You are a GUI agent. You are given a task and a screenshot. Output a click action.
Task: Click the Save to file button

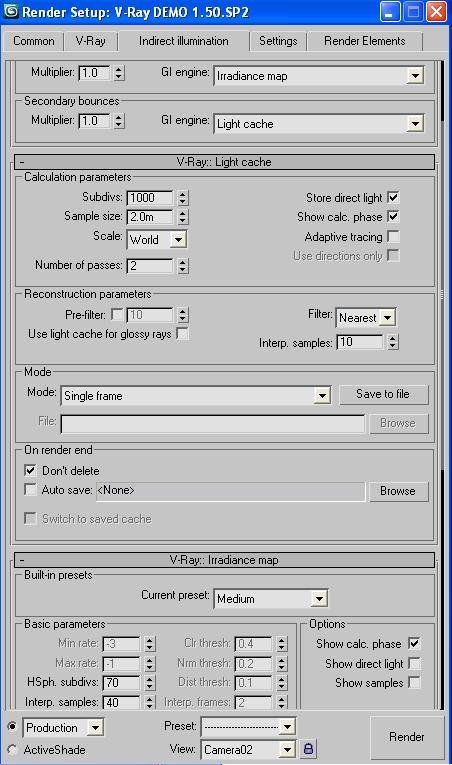click(x=383, y=394)
